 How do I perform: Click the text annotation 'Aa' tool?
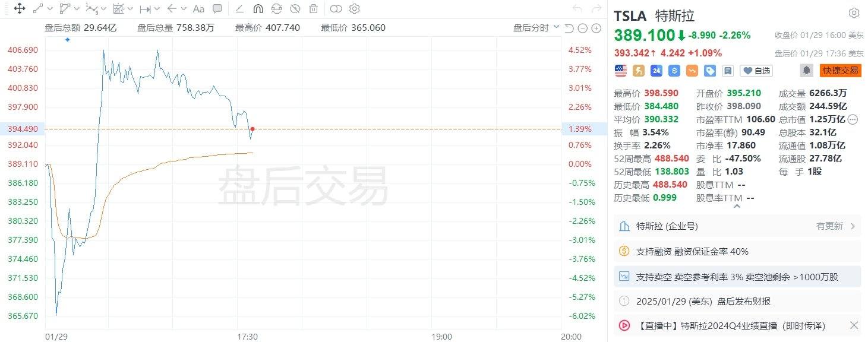[x=199, y=9]
